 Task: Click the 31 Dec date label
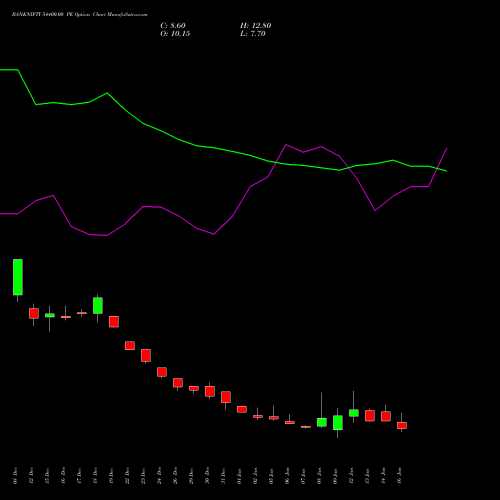[223, 476]
